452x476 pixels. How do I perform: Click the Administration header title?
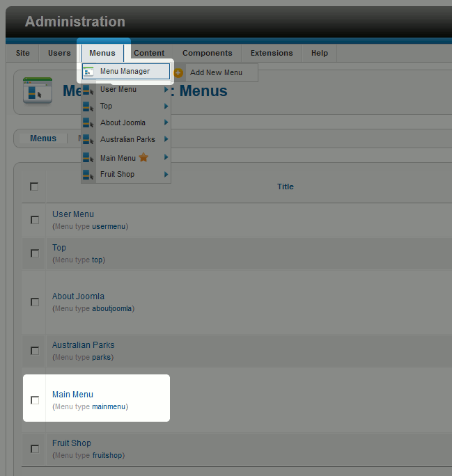75,22
